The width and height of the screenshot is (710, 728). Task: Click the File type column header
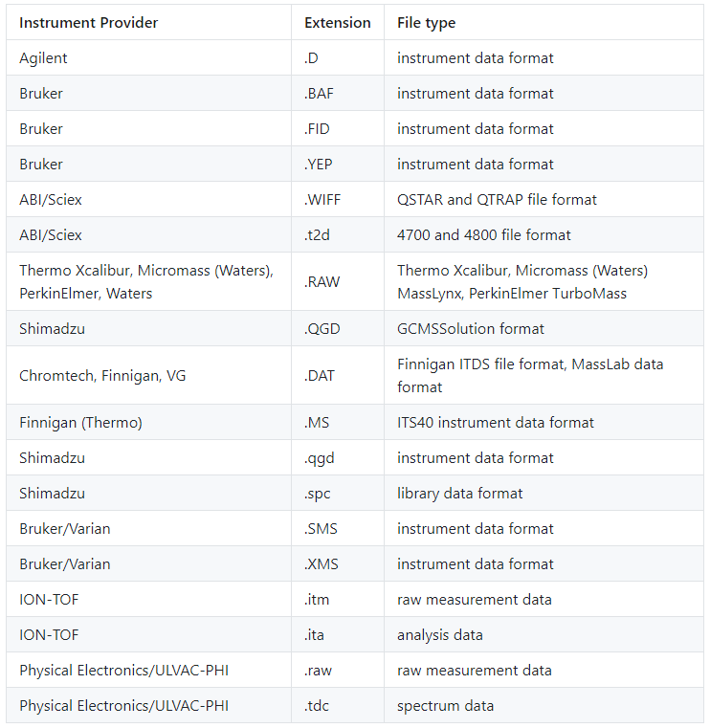point(426,22)
